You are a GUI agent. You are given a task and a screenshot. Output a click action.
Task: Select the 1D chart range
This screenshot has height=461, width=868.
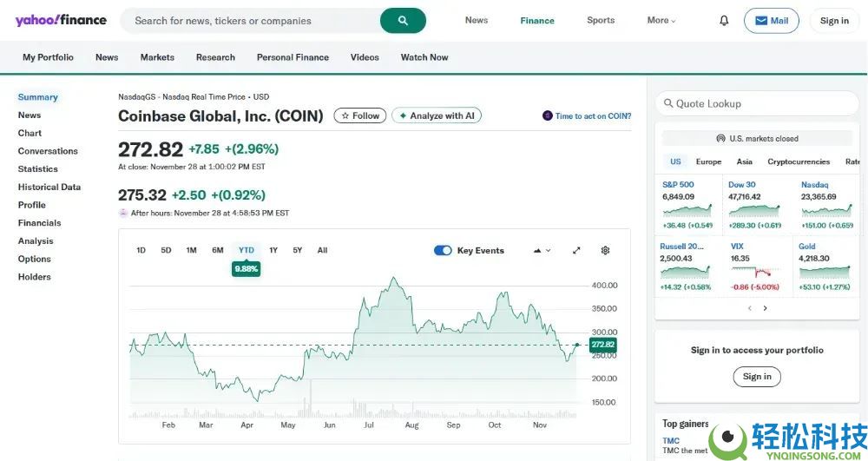141,250
